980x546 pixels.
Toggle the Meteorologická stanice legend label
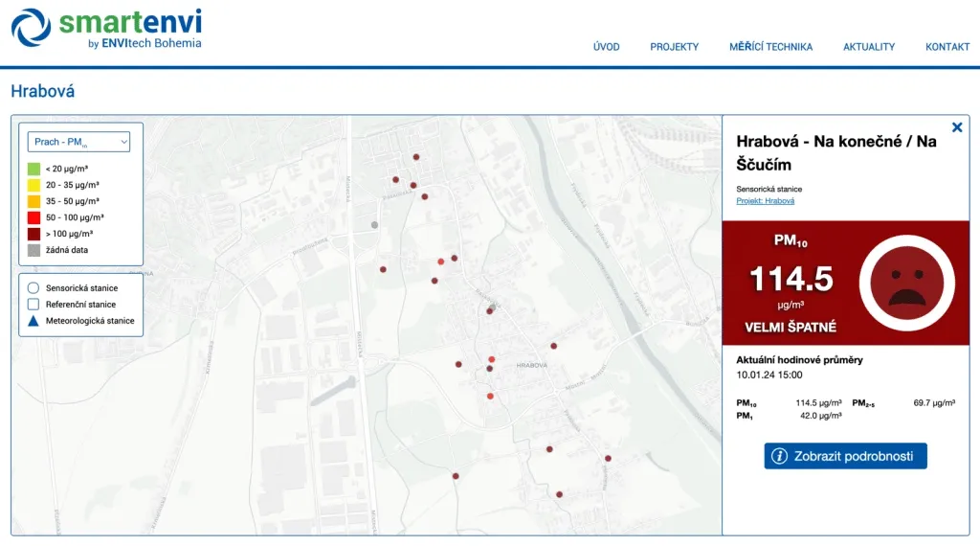pyautogui.click(x=90, y=321)
